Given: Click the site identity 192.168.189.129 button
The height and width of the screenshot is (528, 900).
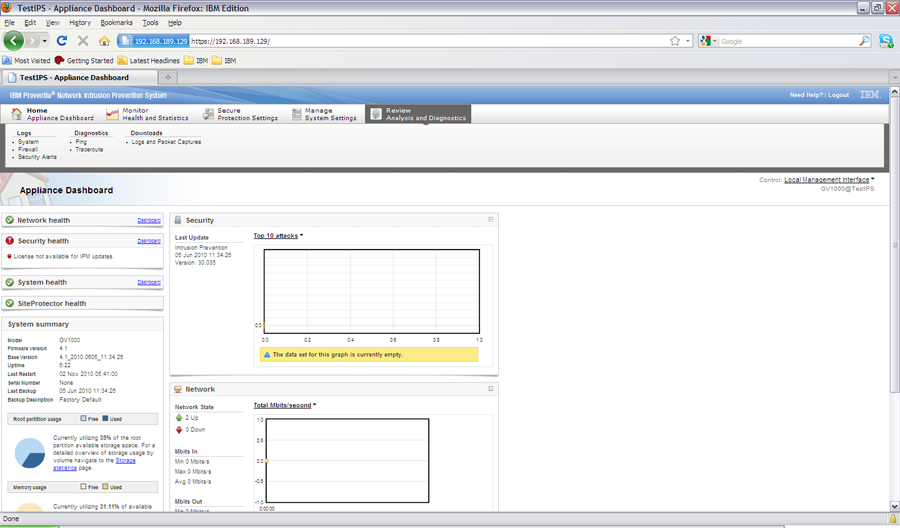Looking at the screenshot, I should [x=154, y=41].
